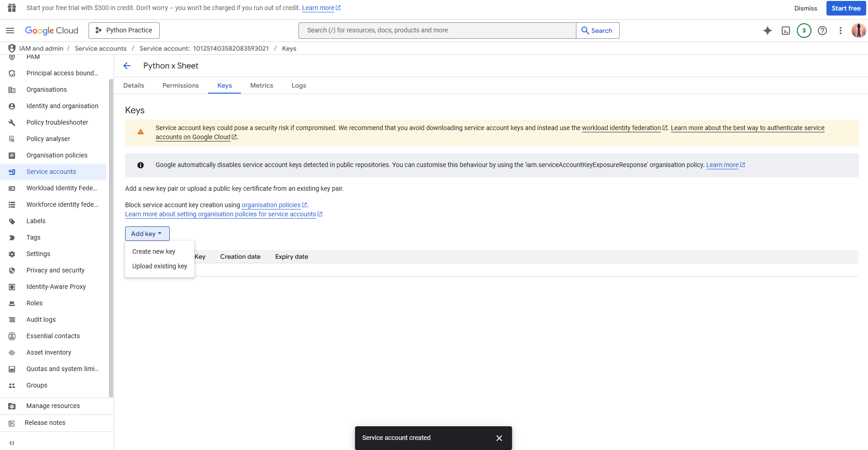Screen dimensions: 868x450
Task: Open the user account avatar
Action: (x=858, y=31)
